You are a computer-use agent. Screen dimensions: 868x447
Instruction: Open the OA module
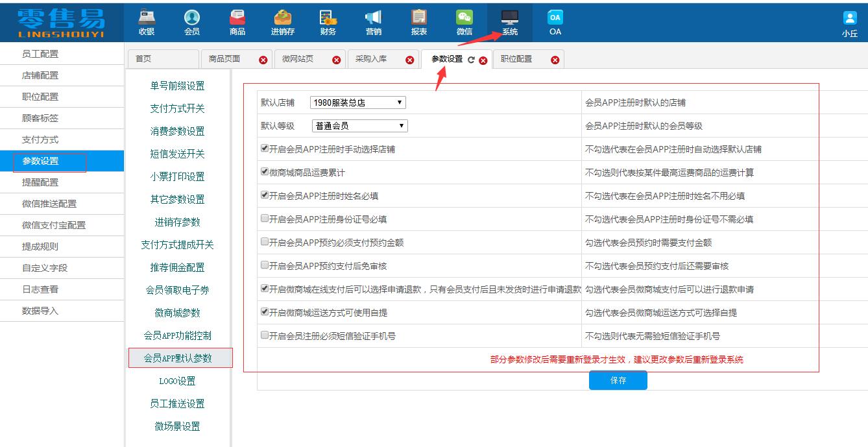point(553,22)
